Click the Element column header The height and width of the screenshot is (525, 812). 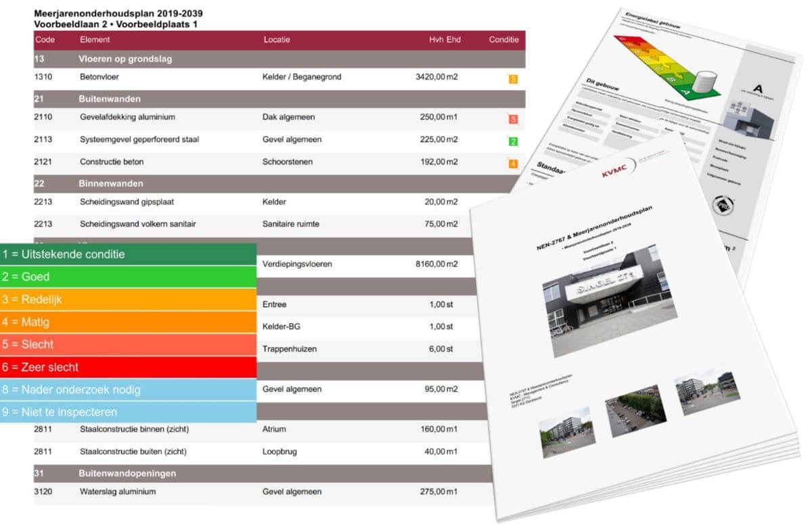pos(95,40)
